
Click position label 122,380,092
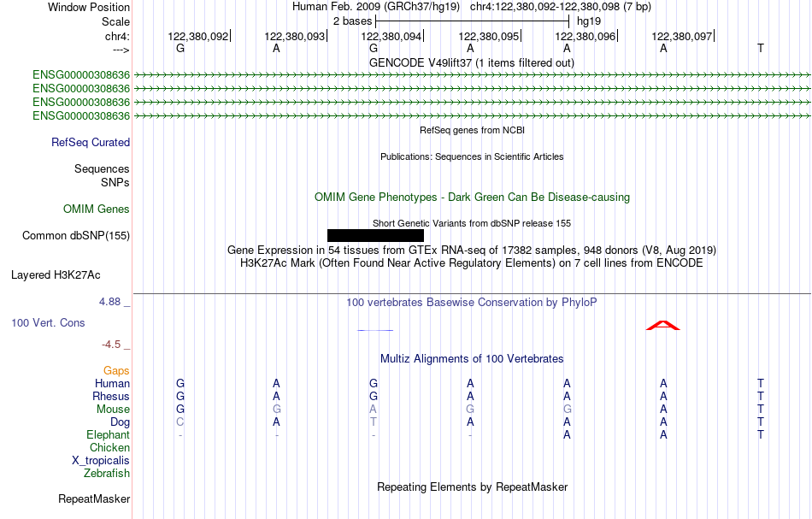tap(197, 36)
